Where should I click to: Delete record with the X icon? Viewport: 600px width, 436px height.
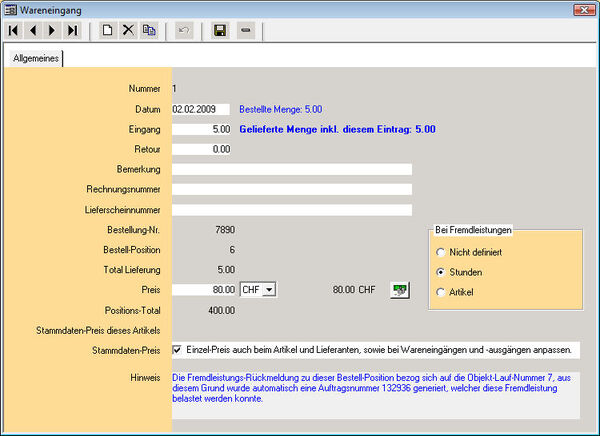coord(128,31)
